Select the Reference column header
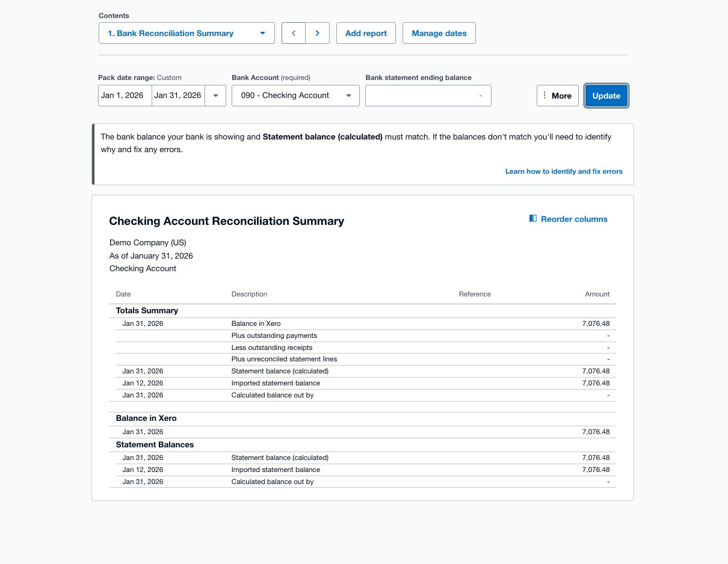This screenshot has width=728, height=564. [475, 294]
